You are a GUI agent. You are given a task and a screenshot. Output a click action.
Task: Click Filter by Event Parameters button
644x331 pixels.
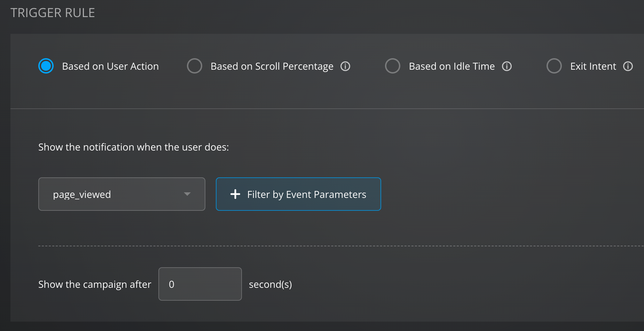[298, 194]
